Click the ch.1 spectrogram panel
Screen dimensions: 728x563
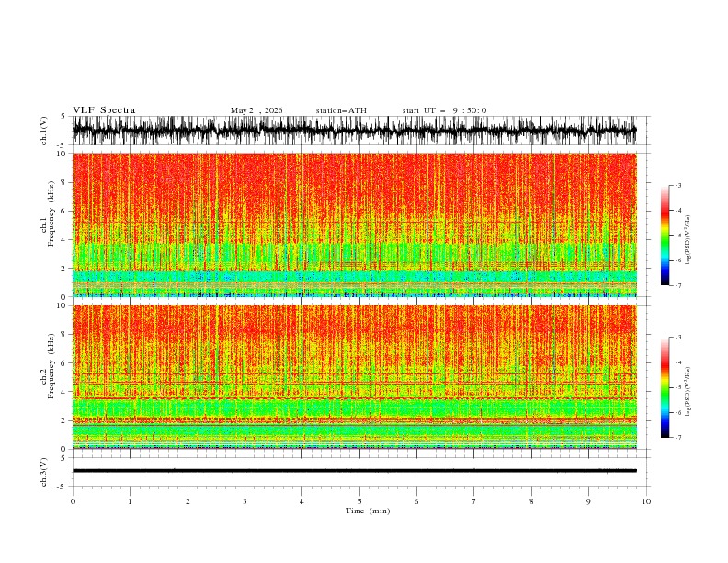point(354,224)
